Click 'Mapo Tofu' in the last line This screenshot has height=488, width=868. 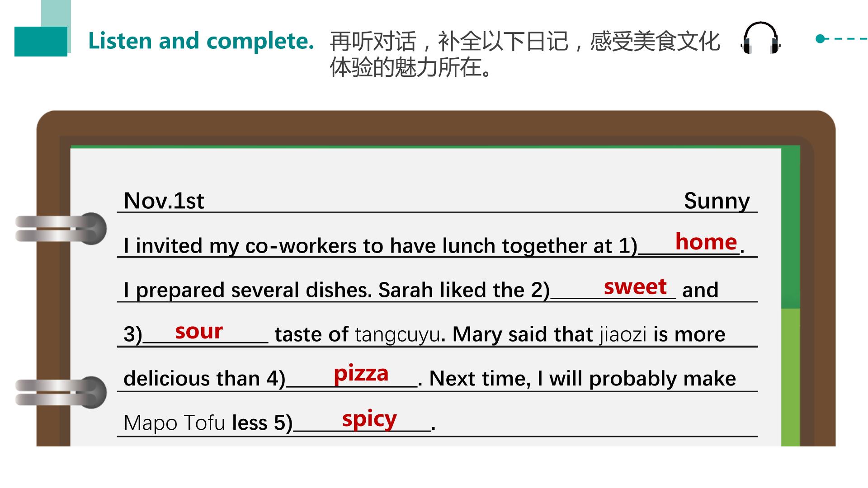pos(174,423)
